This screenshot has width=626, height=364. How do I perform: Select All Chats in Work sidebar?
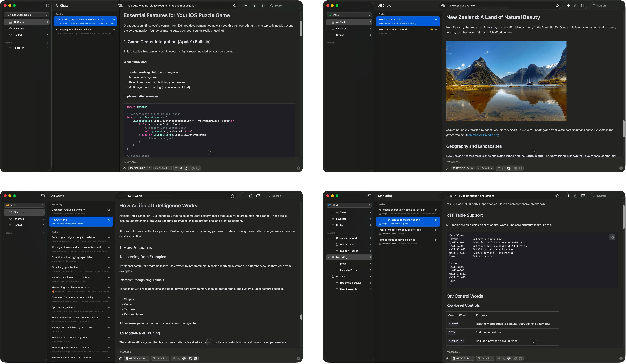tap(349, 212)
